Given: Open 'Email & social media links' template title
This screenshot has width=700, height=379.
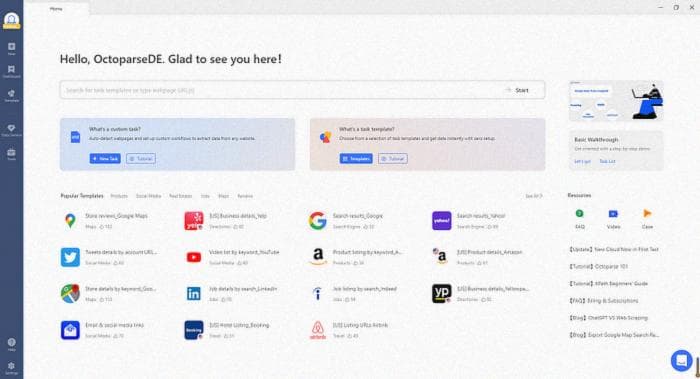Looking at the screenshot, I should [x=114, y=325].
